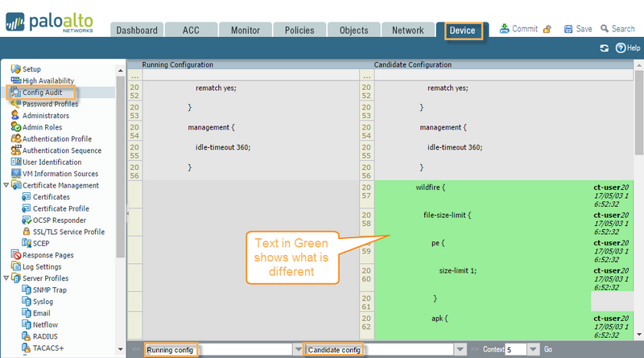Click the Setup icon in sidebar
Image resolution: width=644 pixels, height=358 pixels.
(15, 68)
